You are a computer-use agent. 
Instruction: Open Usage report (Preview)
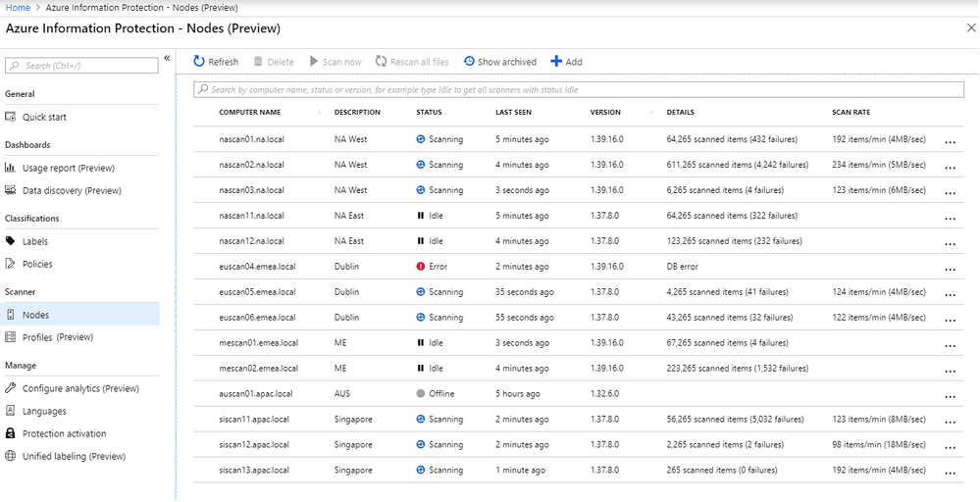[x=68, y=168]
